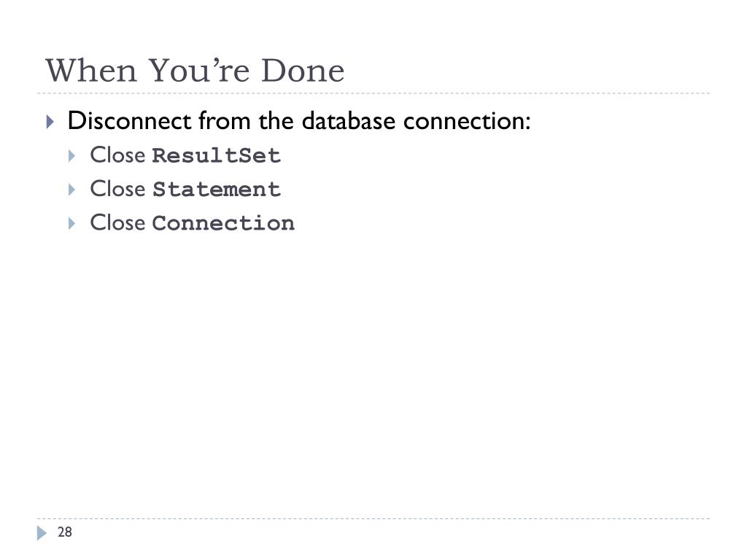Screen dimensions: 747x560
Task: Click the blue footer triangle beside 28
Action: pyautogui.click(x=42, y=533)
